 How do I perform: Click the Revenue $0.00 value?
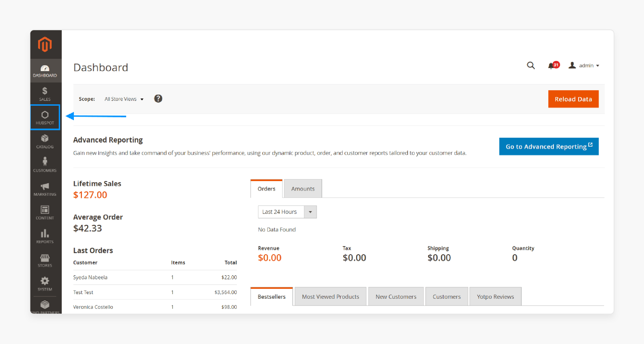(x=270, y=257)
